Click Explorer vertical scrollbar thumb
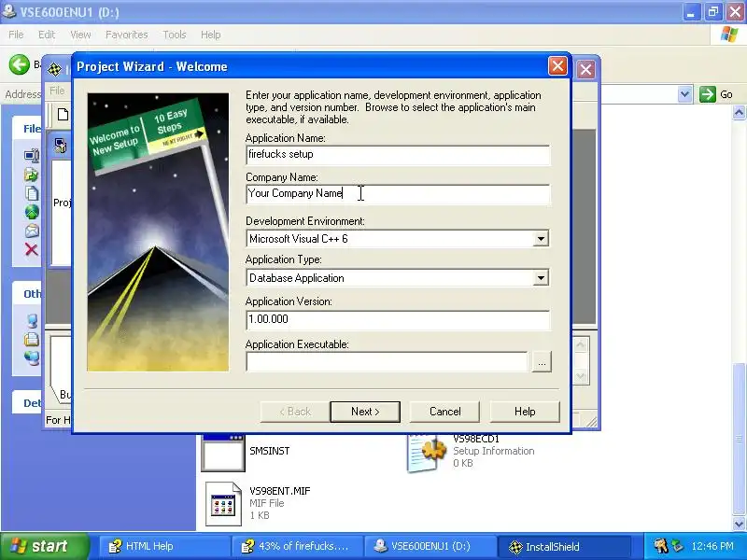 (x=739, y=438)
